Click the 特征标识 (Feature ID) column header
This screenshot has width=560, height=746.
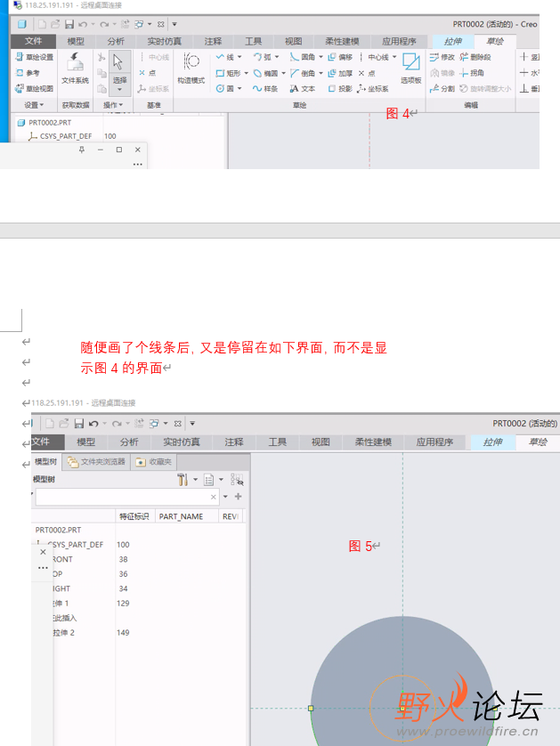point(134,516)
